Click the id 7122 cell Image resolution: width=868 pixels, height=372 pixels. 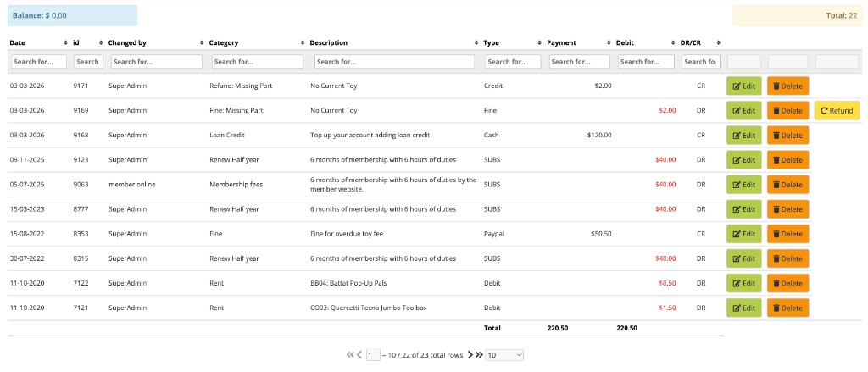81,283
